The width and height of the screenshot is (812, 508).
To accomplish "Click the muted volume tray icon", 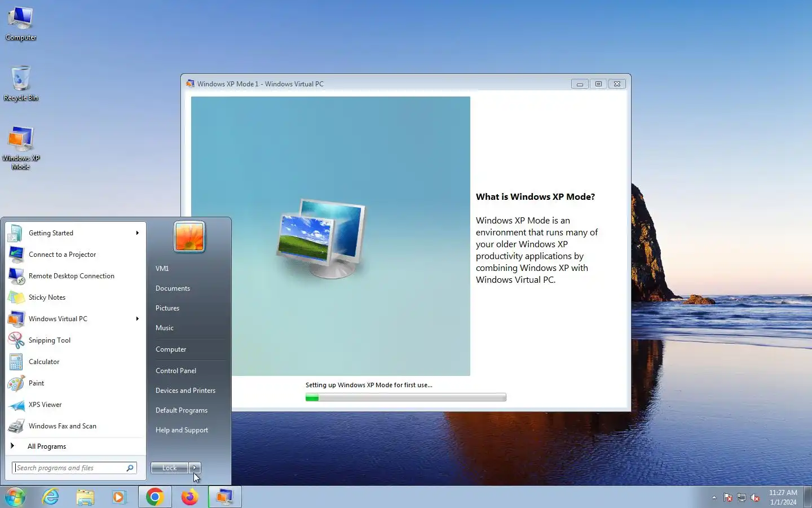I will click(x=755, y=497).
